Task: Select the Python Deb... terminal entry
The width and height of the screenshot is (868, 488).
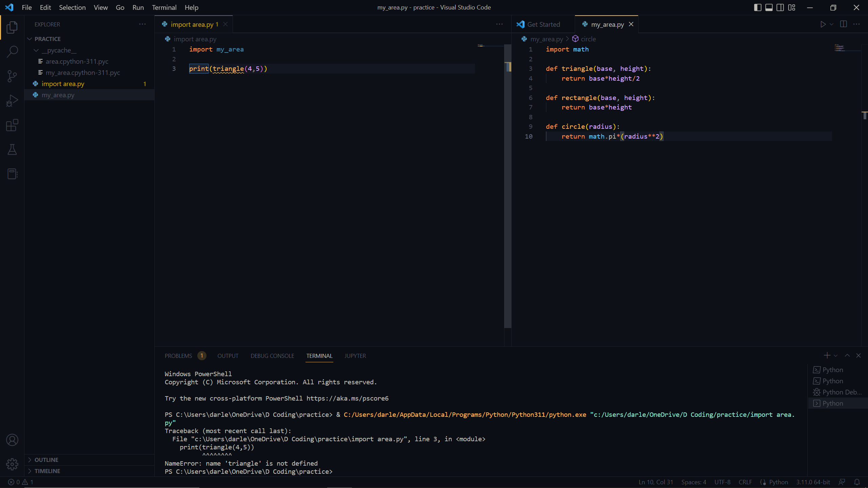Action: [x=837, y=392]
